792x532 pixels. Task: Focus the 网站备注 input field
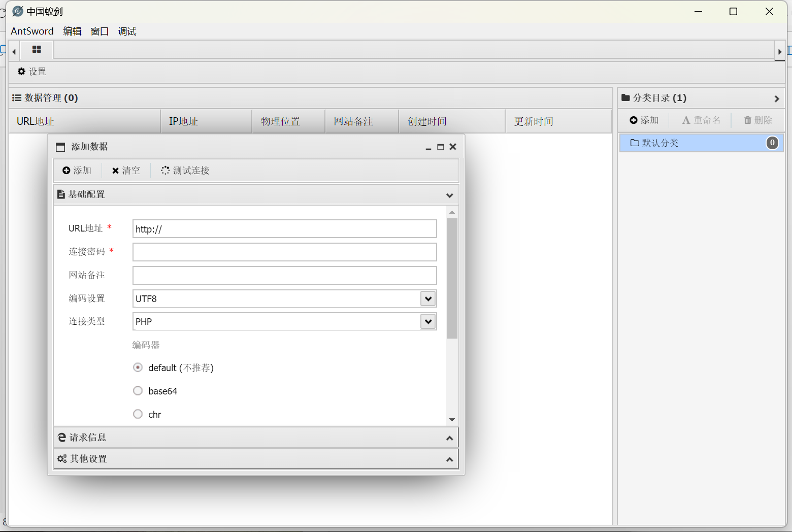[285, 276]
